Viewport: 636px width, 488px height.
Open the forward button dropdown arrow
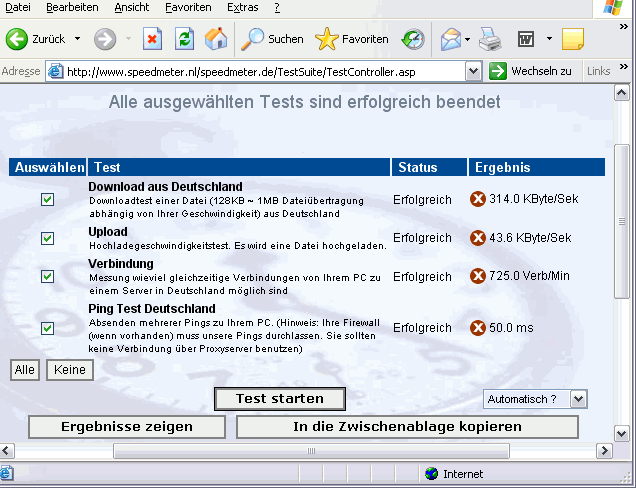[128, 39]
